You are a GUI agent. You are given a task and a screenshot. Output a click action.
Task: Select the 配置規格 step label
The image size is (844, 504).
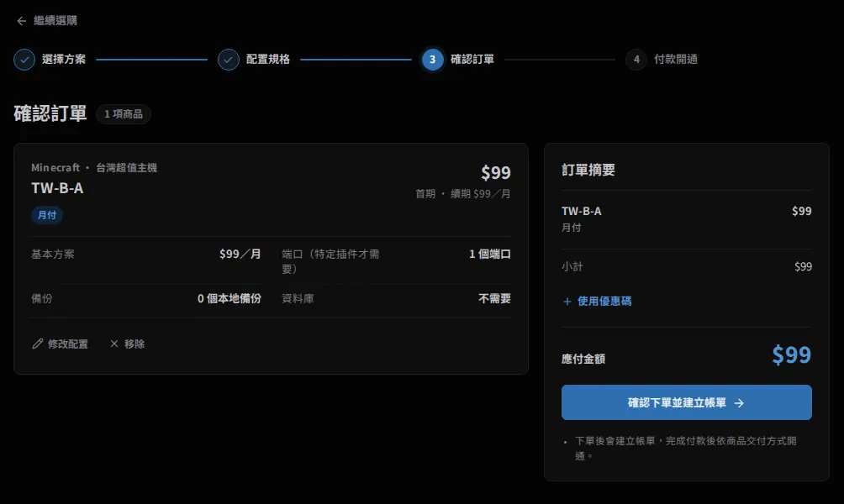(267, 59)
